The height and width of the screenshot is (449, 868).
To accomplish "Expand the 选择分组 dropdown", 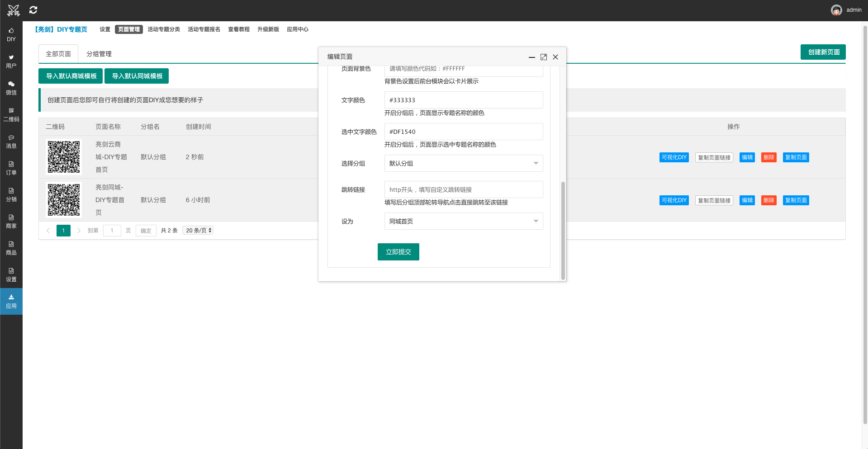I will pos(464,163).
